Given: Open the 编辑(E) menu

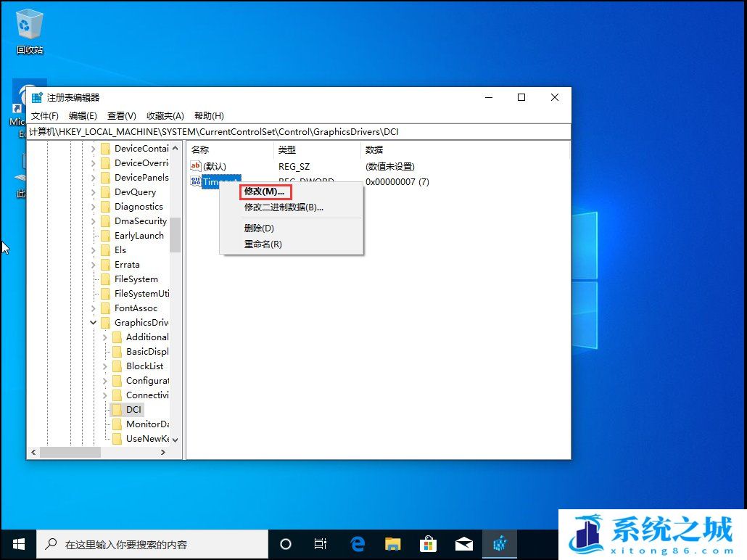Looking at the screenshot, I should 83,116.
